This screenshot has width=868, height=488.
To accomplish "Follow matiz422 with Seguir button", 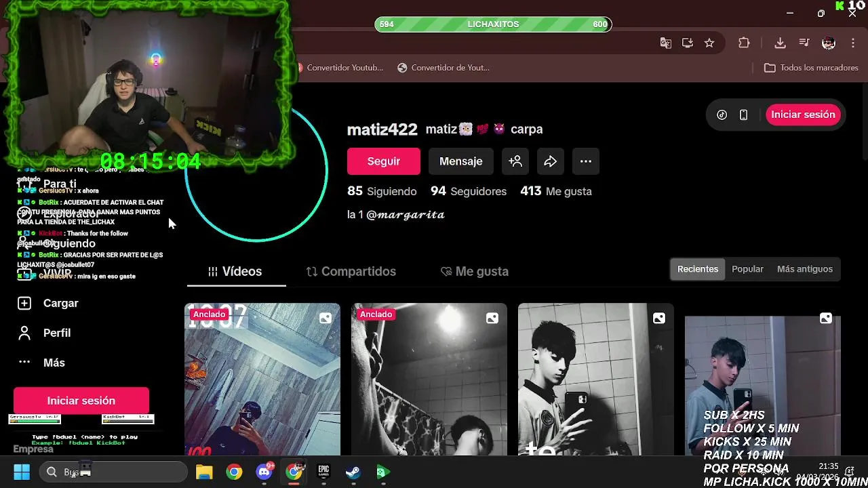I will point(384,161).
